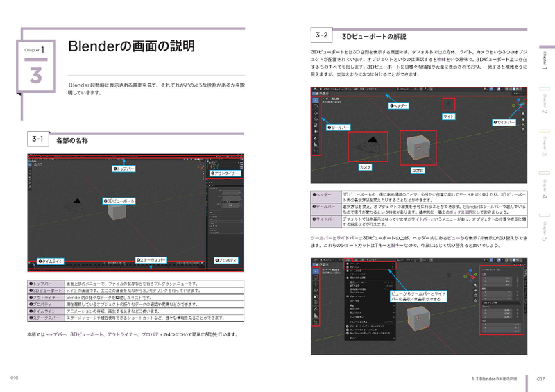Image resolution: width=555 pixels, height=392 pixels.
Task: Toggle lock beside location X in sidebar
Action: coord(518,278)
